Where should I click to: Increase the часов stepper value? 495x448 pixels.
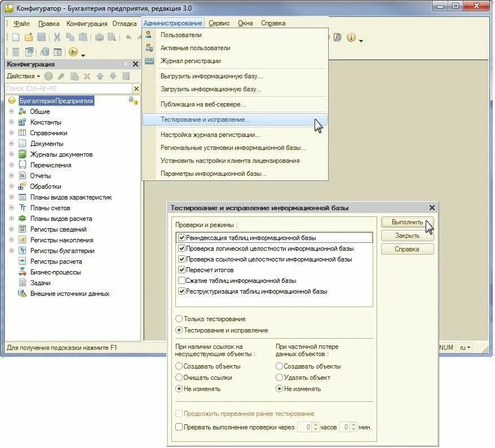click(316, 425)
